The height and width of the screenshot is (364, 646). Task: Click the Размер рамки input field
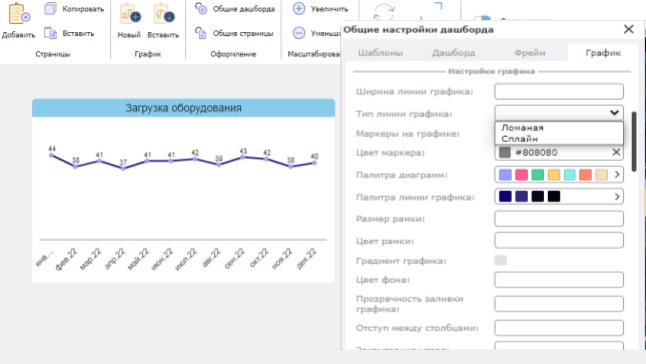(559, 219)
